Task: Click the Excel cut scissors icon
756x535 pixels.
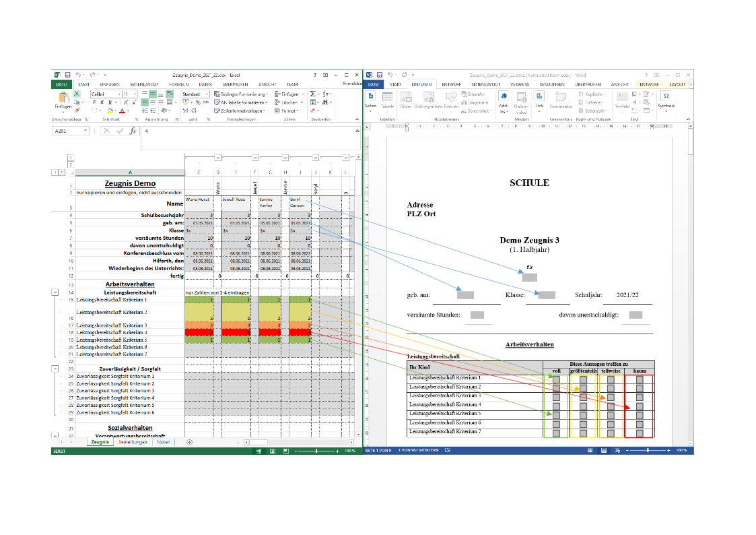Action: [x=77, y=94]
